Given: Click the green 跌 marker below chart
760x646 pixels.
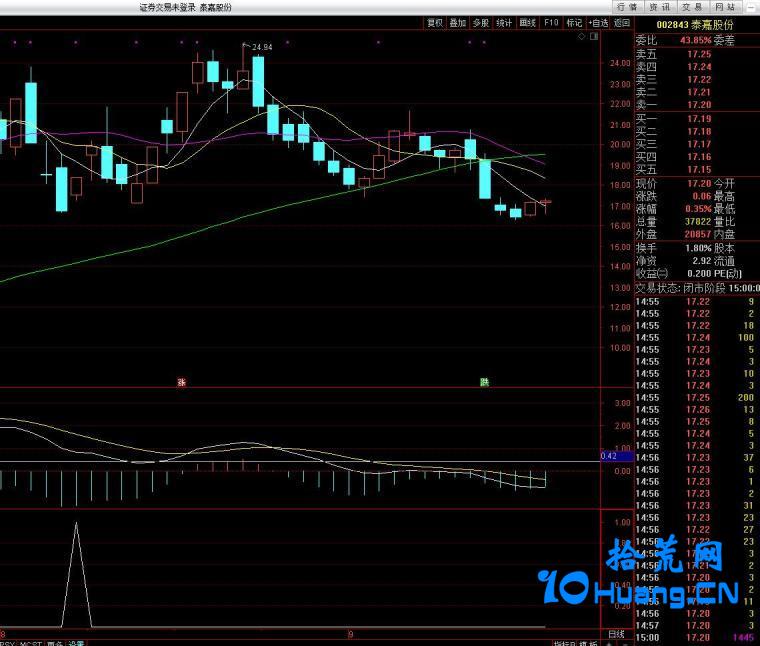Looking at the screenshot, I should coord(484,382).
